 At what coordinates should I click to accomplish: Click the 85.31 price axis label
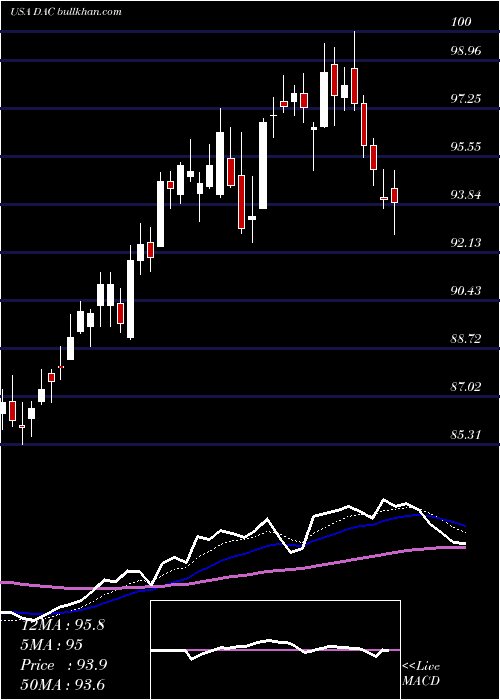(466, 434)
